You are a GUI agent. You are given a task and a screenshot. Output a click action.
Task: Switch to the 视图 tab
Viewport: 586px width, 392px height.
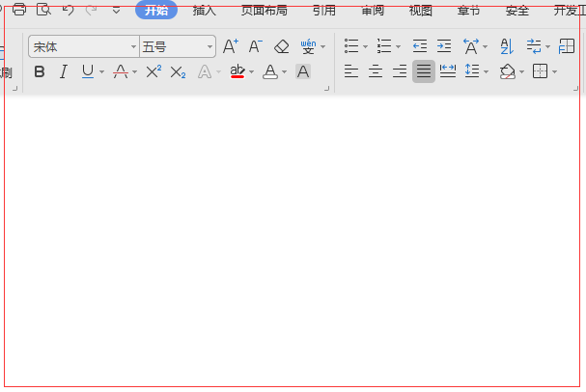pos(421,10)
